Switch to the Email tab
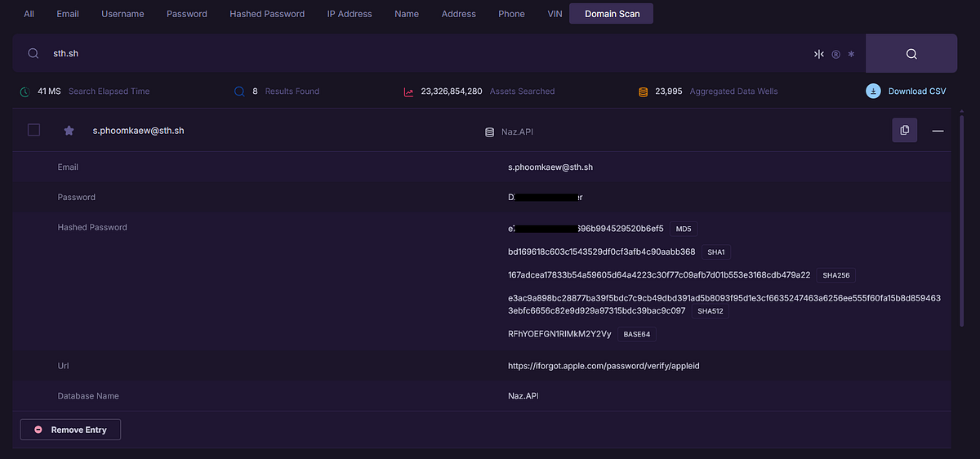 pos(68,14)
